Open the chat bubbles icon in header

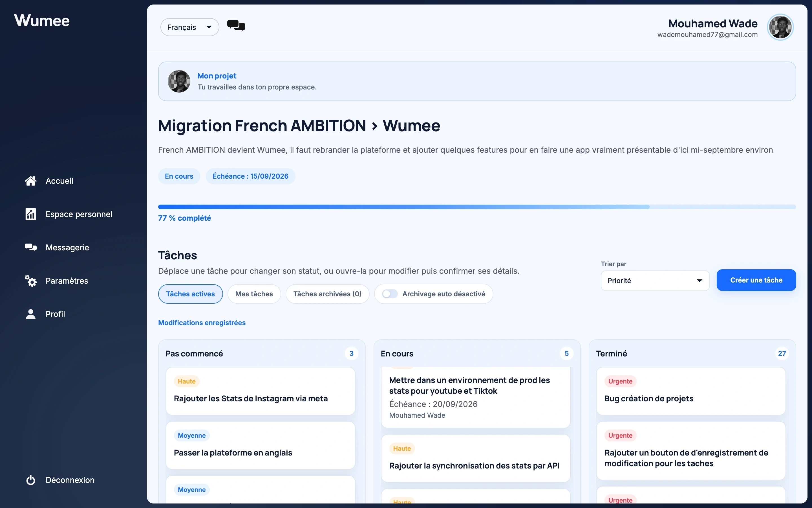click(x=236, y=26)
